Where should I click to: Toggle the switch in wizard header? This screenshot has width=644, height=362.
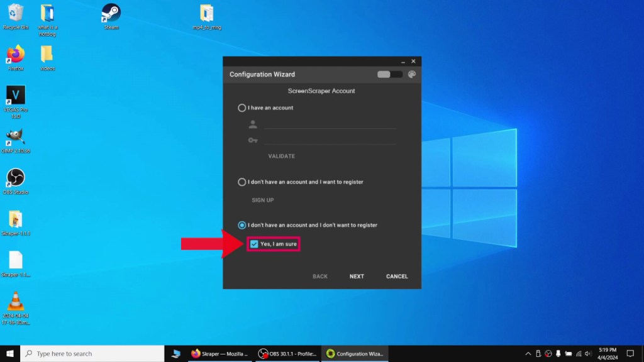389,74
